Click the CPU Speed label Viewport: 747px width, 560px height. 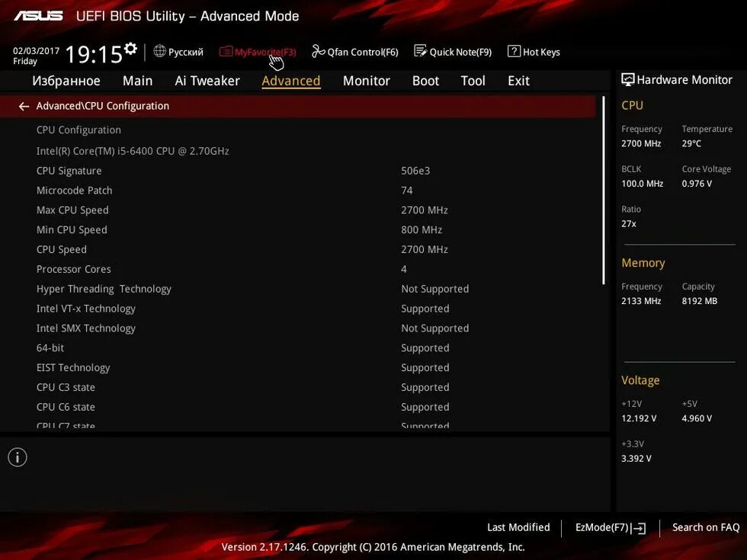pos(62,249)
